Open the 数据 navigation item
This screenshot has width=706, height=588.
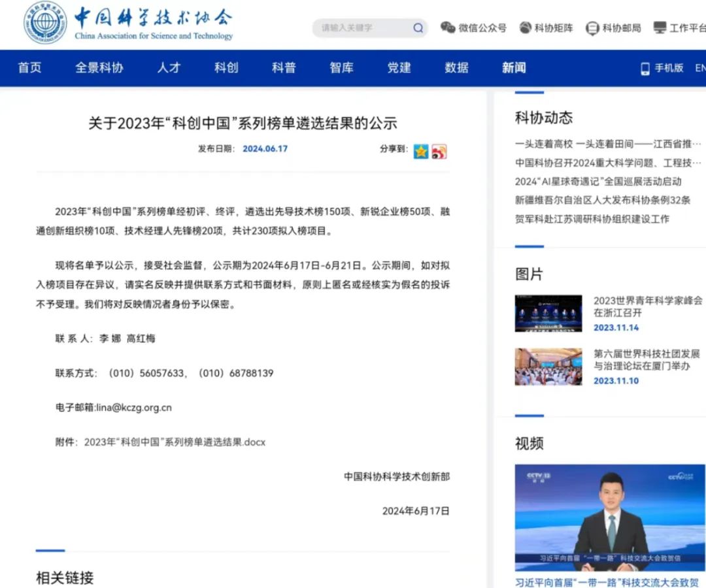click(x=456, y=68)
